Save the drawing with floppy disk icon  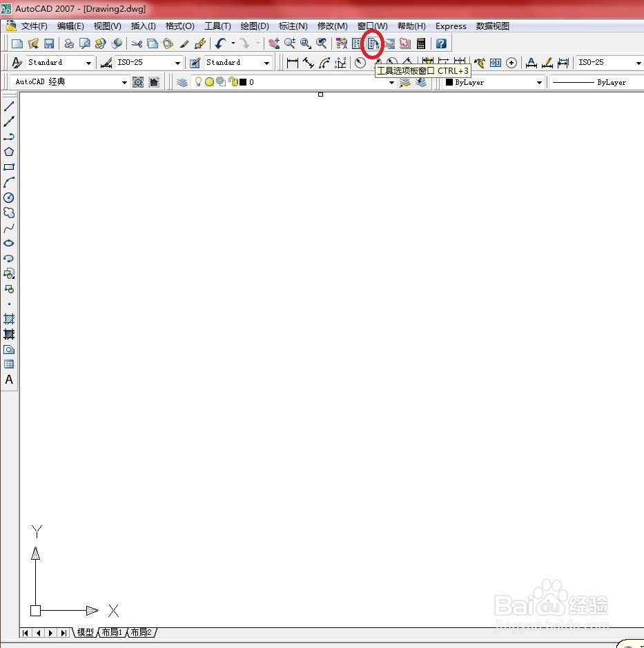point(49,43)
